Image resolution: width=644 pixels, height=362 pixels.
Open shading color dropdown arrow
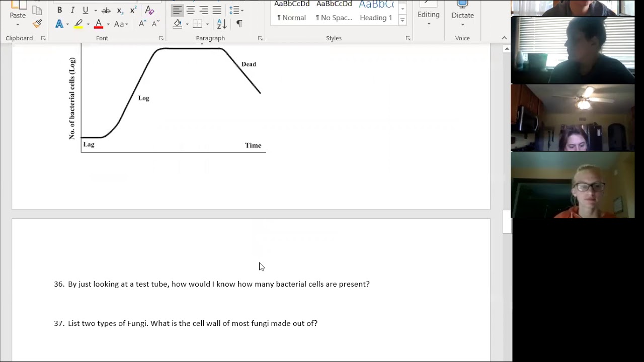tap(187, 24)
